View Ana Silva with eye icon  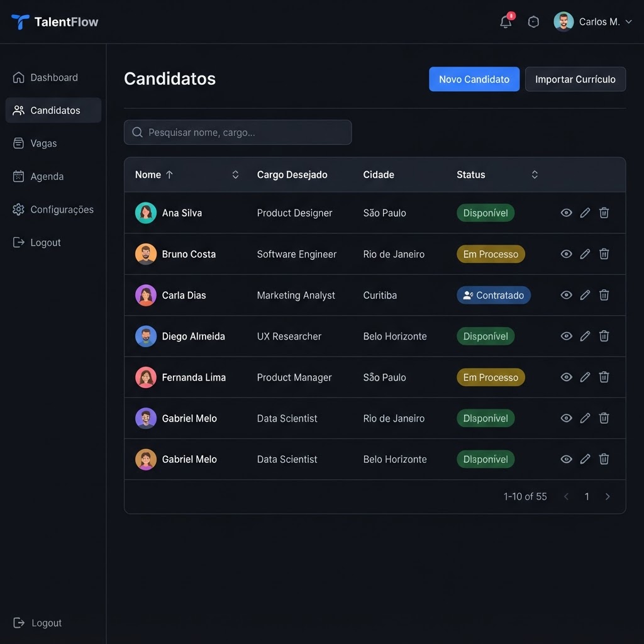[x=566, y=213]
